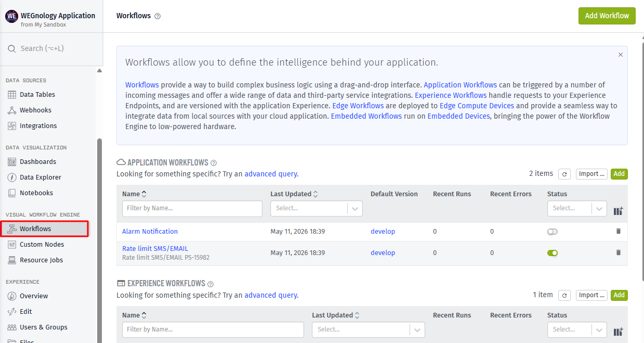
Task: Open develop version for Alarm Notification
Action: (383, 232)
